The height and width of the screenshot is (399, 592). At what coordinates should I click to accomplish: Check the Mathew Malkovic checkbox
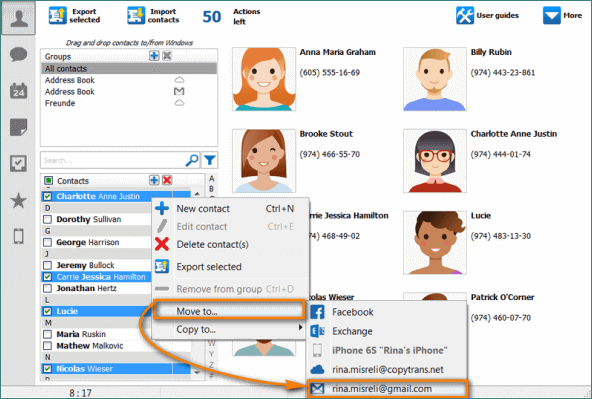click(x=48, y=346)
